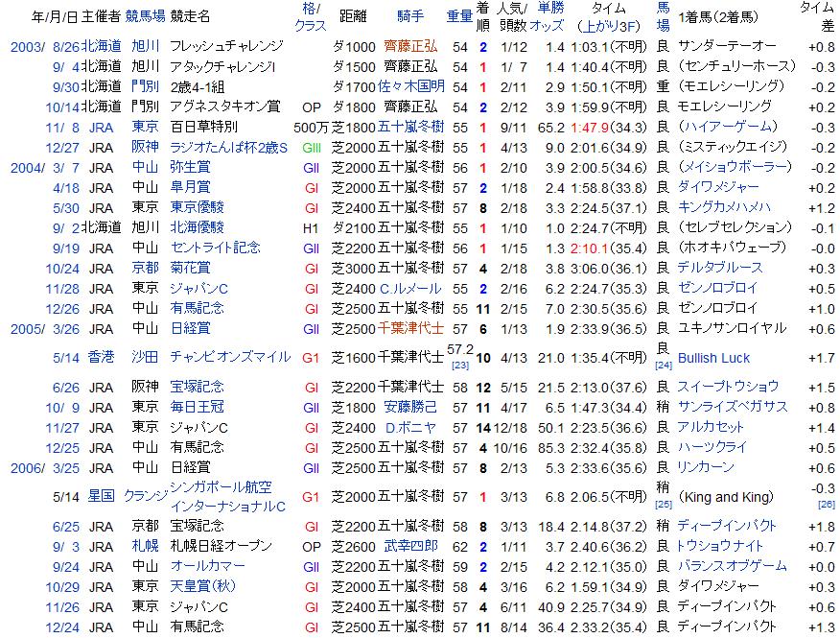The height and width of the screenshot is (638, 840).
Task: Click the ゼンノロブロイ link in the 11/28 row
Action: click(718, 288)
